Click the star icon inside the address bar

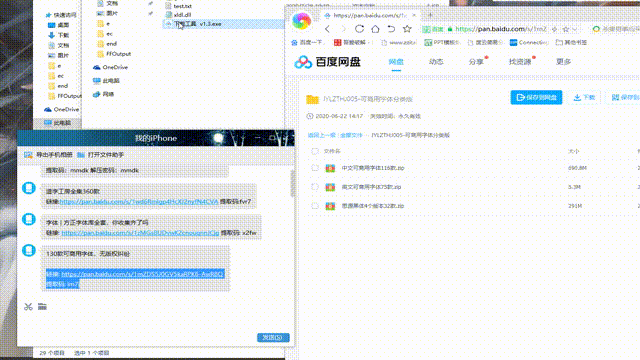point(566,29)
